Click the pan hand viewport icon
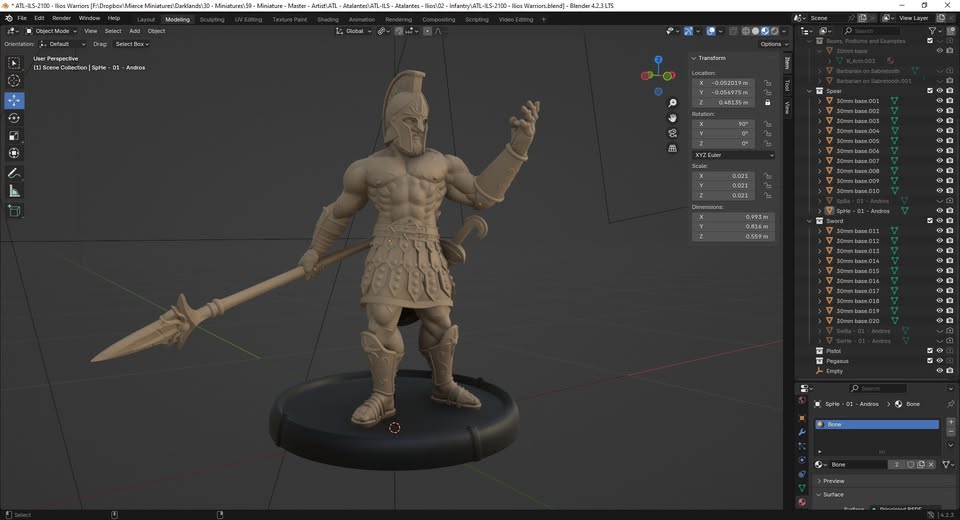 pos(672,118)
